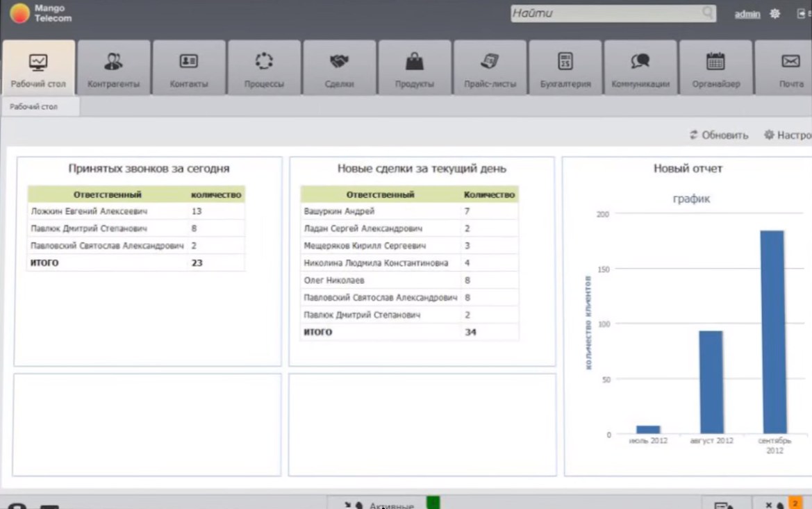Click the green indicator beside Активные
This screenshot has height=509, width=812.
point(433,503)
